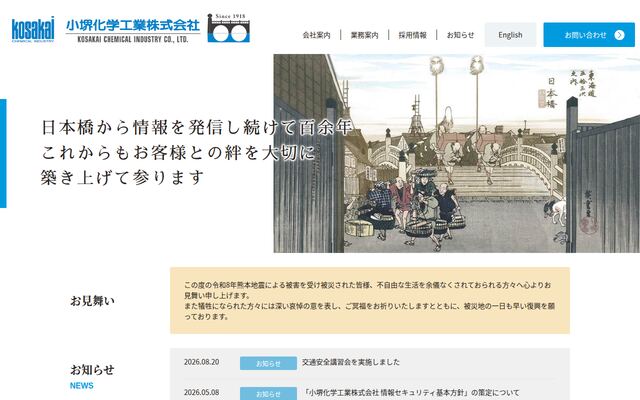Open the 会社案内 menu

point(316,35)
